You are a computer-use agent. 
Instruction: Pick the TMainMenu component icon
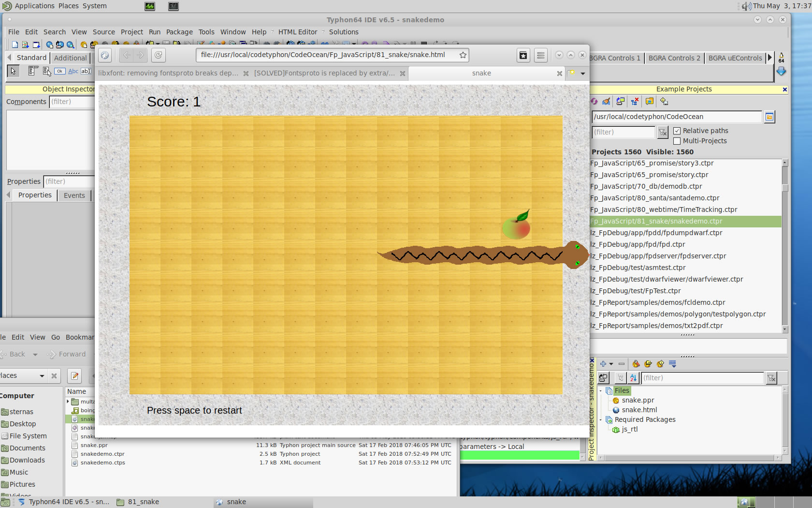point(33,71)
